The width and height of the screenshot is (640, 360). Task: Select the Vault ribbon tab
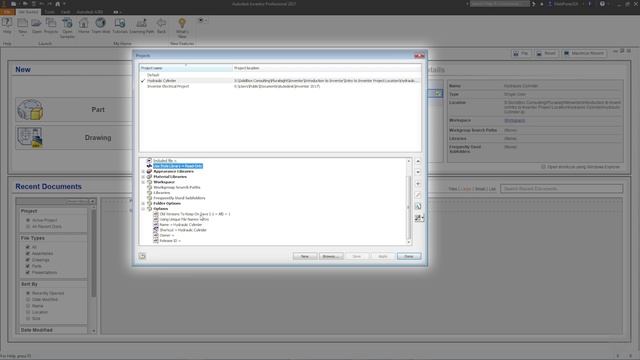(x=65, y=12)
